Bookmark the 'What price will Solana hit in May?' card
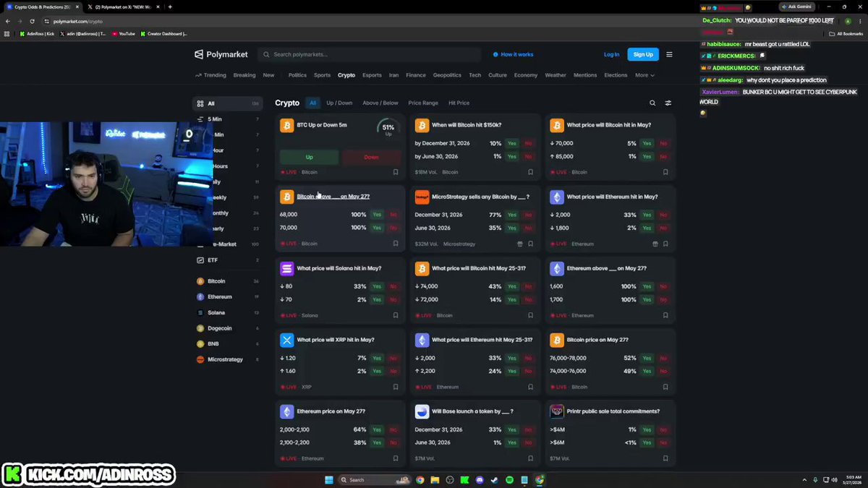The image size is (868, 488). click(x=396, y=315)
